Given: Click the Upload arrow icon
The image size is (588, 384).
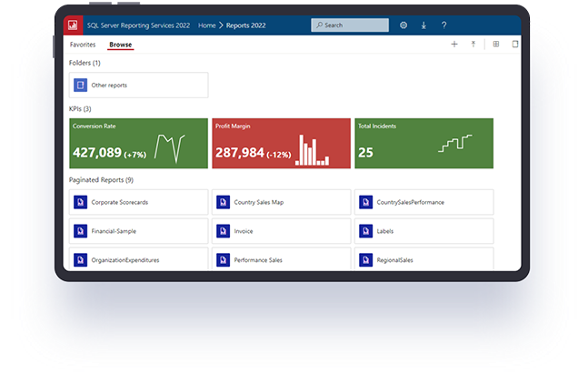Looking at the screenshot, I should tap(473, 45).
